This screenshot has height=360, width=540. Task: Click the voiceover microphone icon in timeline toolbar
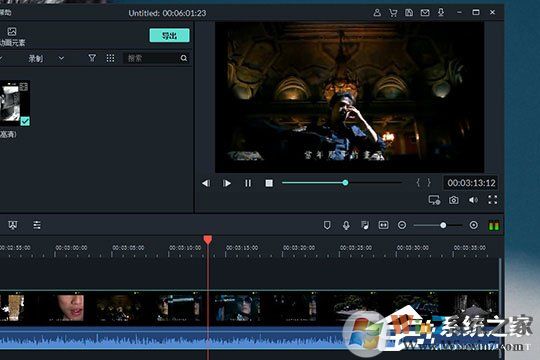pyautogui.click(x=346, y=225)
